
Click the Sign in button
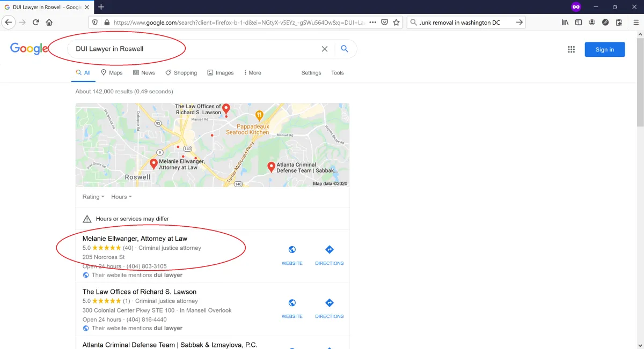click(605, 49)
